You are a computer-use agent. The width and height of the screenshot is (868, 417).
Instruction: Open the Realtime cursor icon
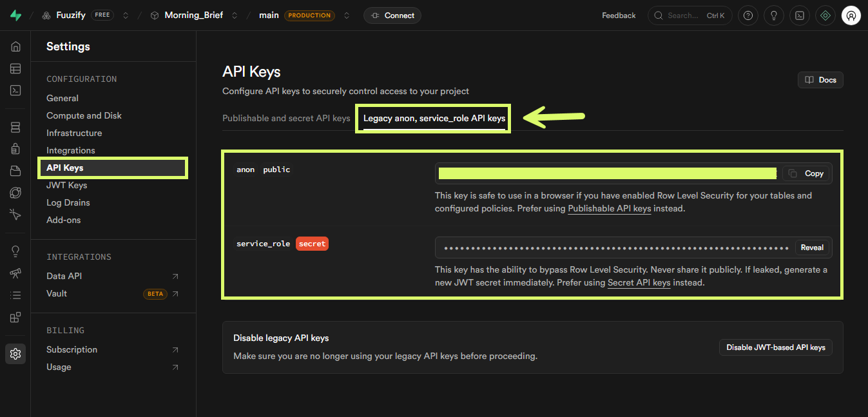15,215
